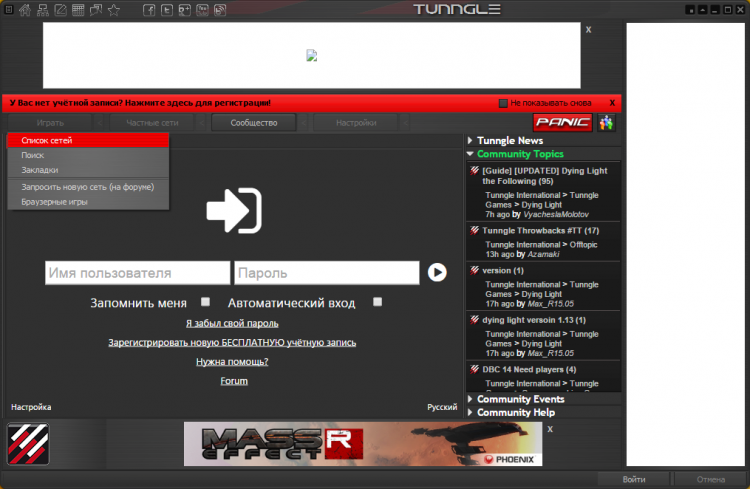The image size is (750, 489).
Task: Select 'Поиск' in the dropdown menu
Action: coord(88,155)
